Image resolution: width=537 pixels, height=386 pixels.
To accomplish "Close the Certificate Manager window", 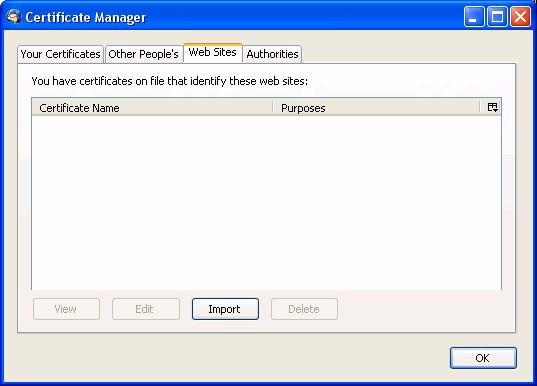I will 520,16.
